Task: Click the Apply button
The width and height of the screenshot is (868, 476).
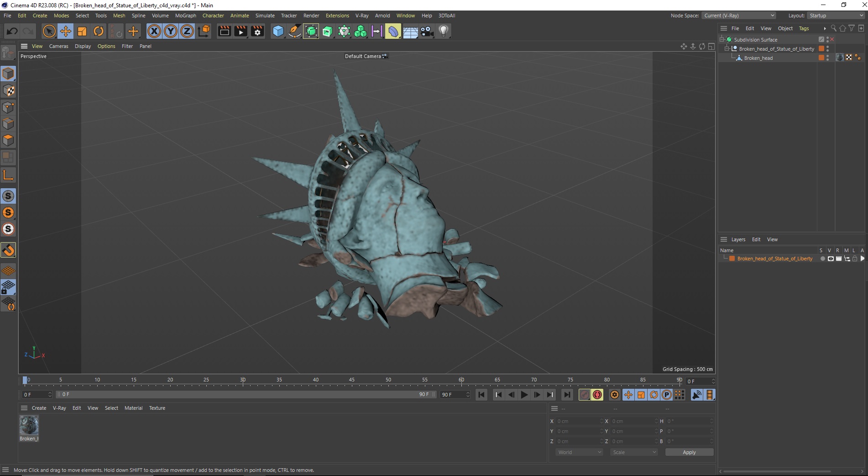Action: click(689, 452)
